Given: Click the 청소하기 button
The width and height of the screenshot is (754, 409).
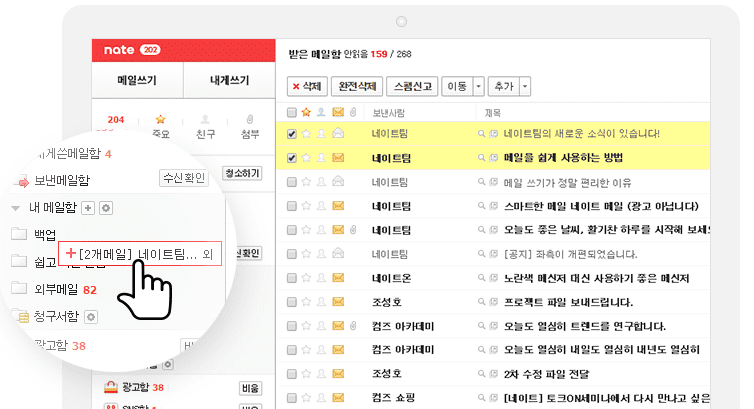Looking at the screenshot, I should (x=242, y=174).
